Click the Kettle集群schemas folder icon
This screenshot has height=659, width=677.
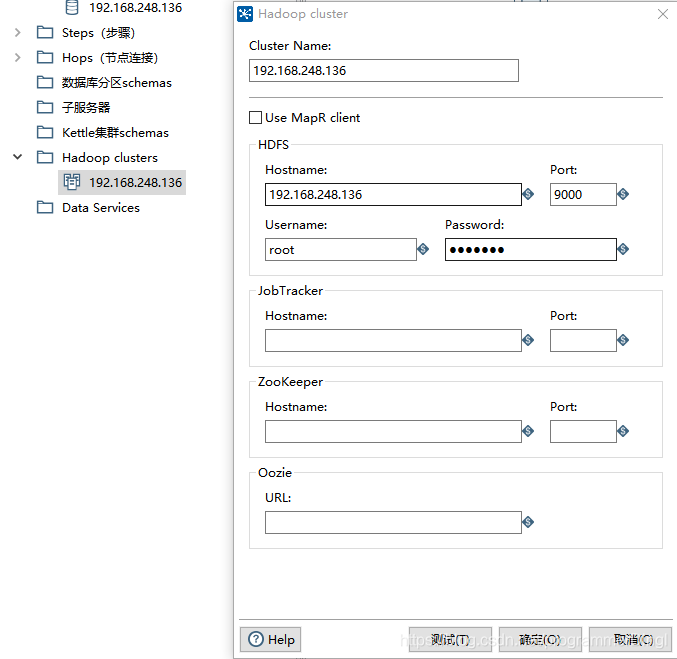[x=45, y=132]
